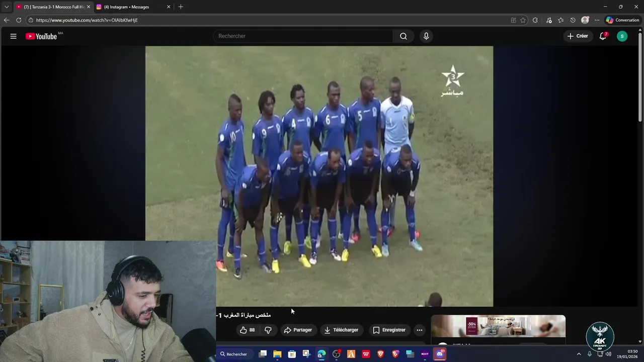Click the YouTube search magnifier button

[404, 36]
